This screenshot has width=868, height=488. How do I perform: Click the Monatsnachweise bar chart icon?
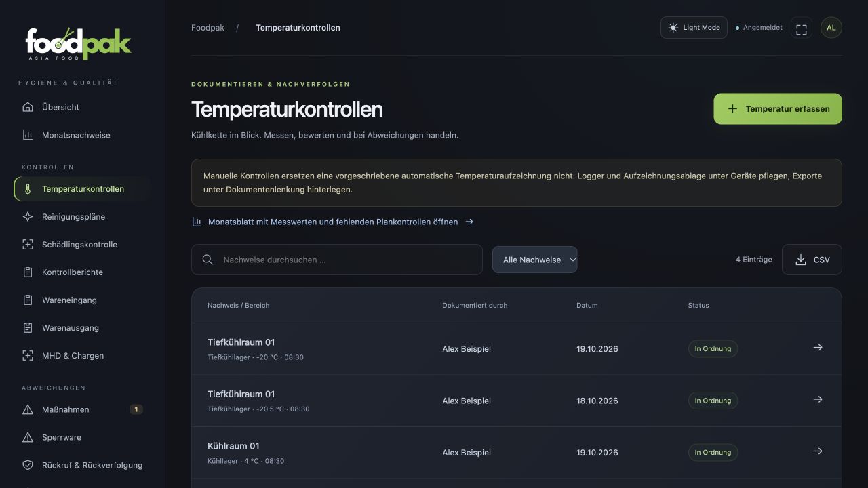(x=28, y=135)
